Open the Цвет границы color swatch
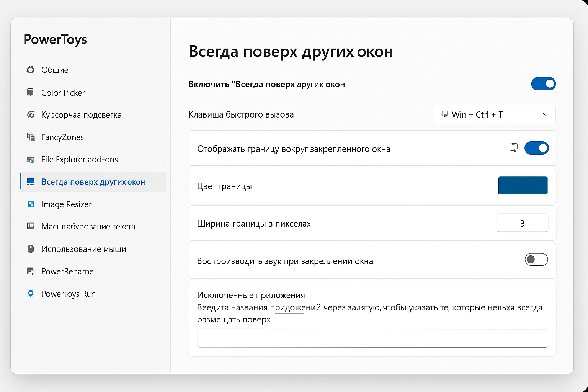588x392 pixels. tap(523, 185)
